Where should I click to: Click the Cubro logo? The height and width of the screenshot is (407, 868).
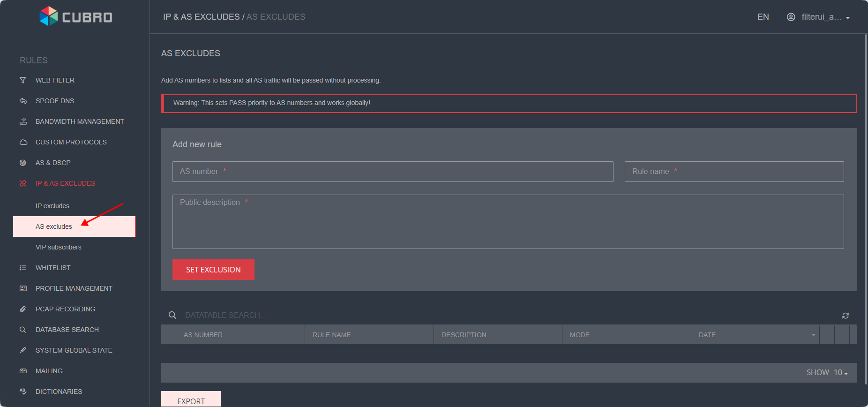point(76,17)
